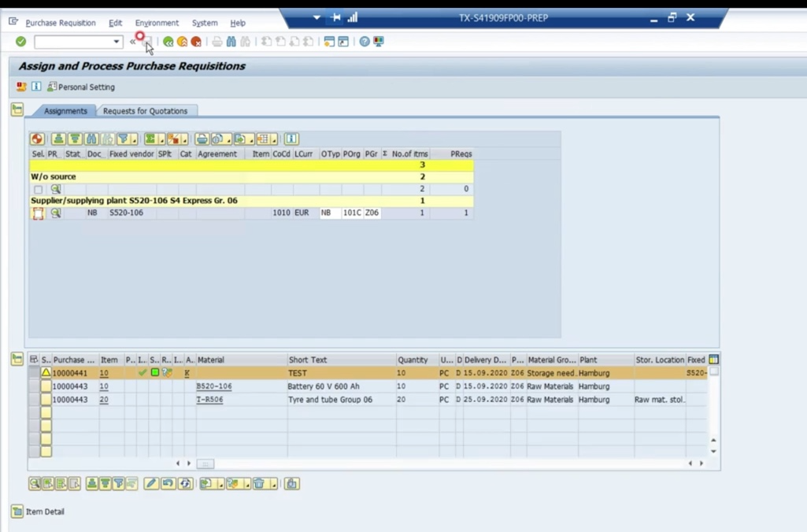Click the account assignment K link
807x532 pixels.
pos(187,372)
